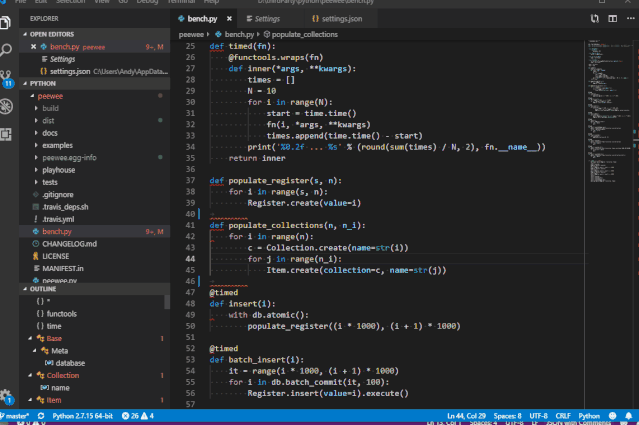Viewport: 639px width, 425px height.
Task: Split the editor with the split icon
Action: (613, 19)
